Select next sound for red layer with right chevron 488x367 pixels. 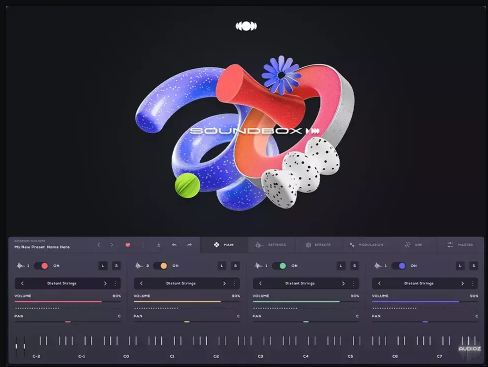[x=105, y=284]
